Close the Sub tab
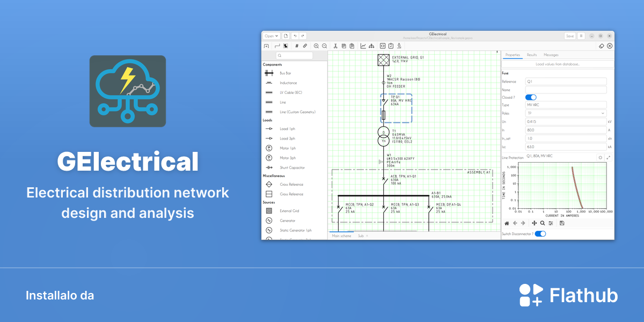The height and width of the screenshot is (322, 644). (x=367, y=236)
